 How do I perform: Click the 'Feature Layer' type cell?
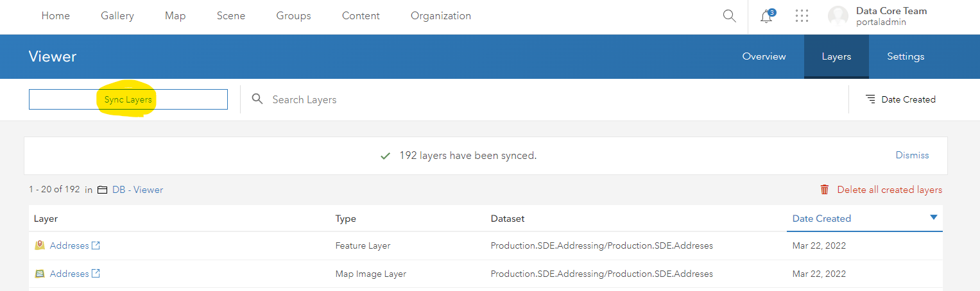(363, 245)
